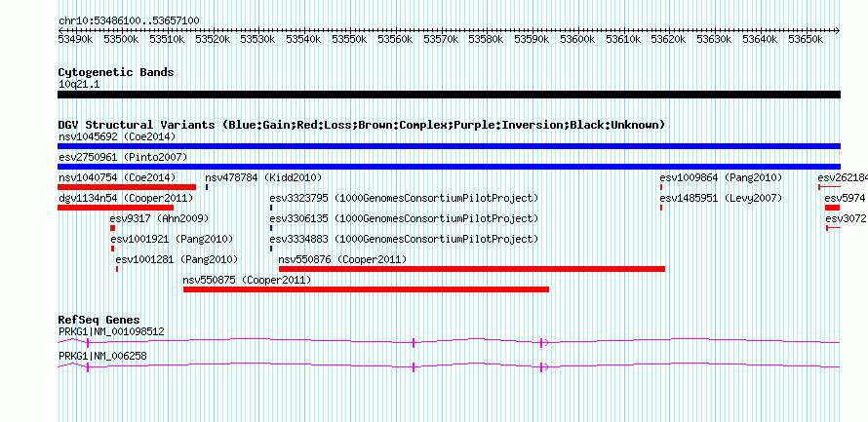Click the PRKG1 NM_006258 magenta gene track
Image resolution: width=868 pixels, height=422 pixels.
(449, 366)
